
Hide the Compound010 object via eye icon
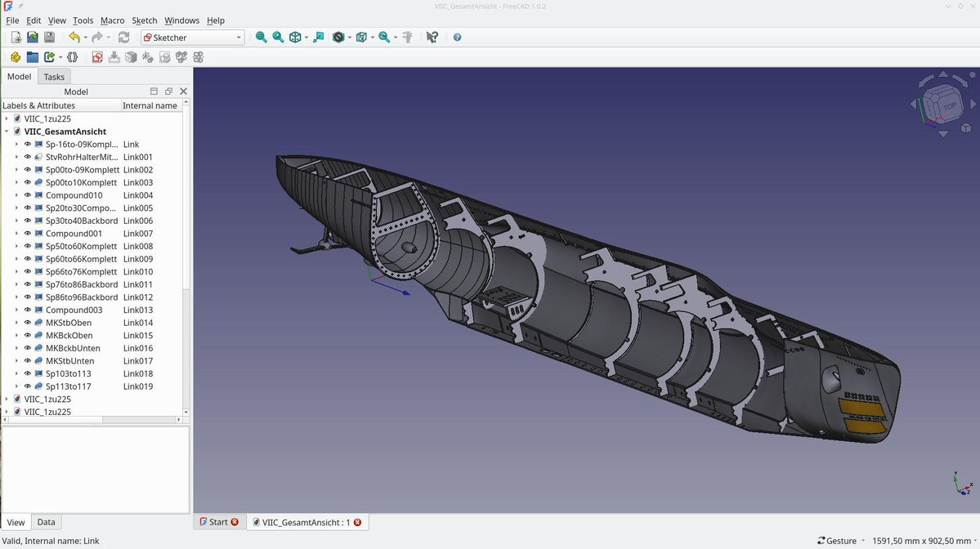pos(28,195)
